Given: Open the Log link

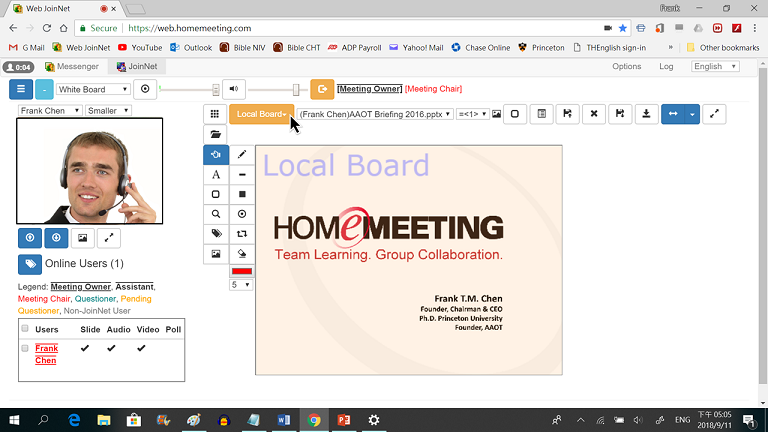Looking at the screenshot, I should click(x=666, y=67).
